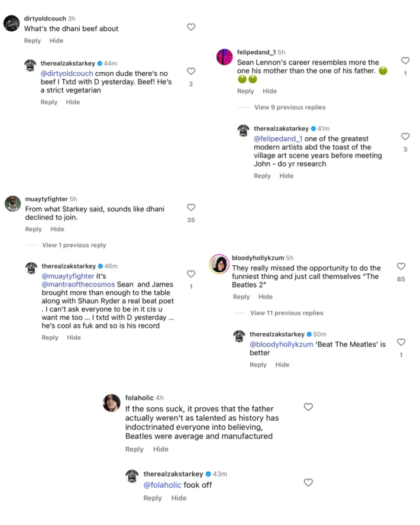This screenshot has width=420, height=525.
Task: Like the 'Beat The Meatles' reply
Action: click(401, 342)
